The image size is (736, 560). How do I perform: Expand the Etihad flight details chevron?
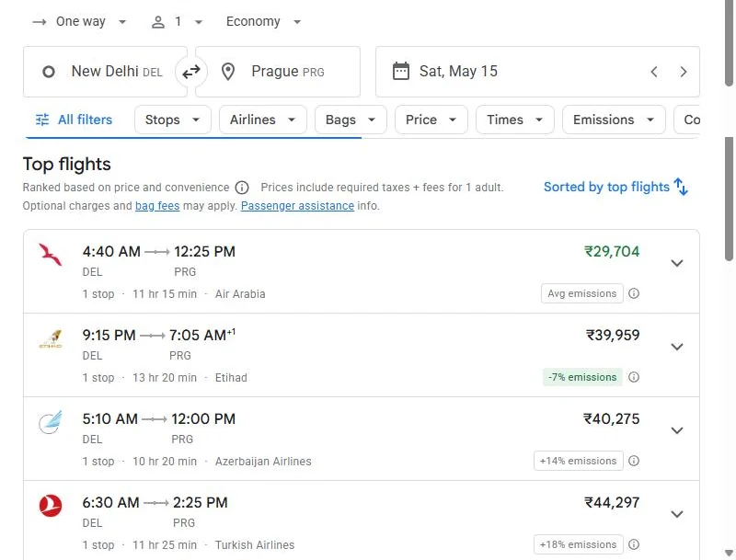(677, 347)
